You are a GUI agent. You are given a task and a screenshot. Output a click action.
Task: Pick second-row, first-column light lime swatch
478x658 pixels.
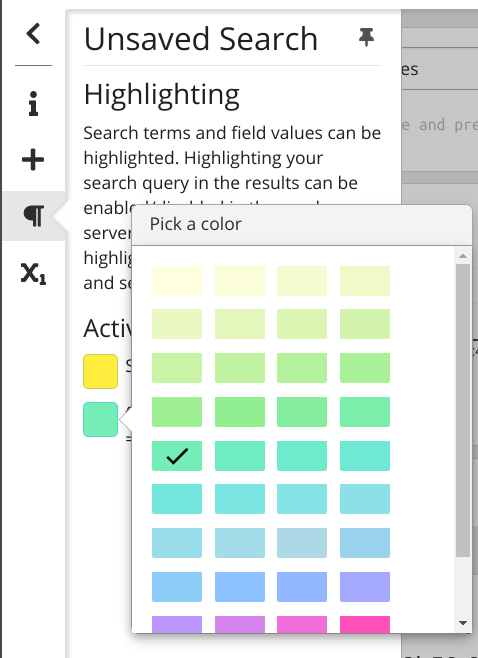click(177, 324)
